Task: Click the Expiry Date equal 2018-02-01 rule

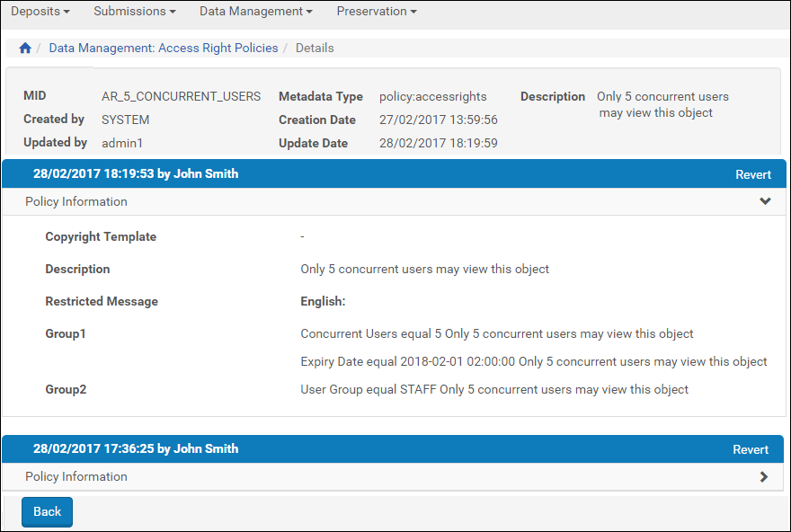Action: click(533, 361)
